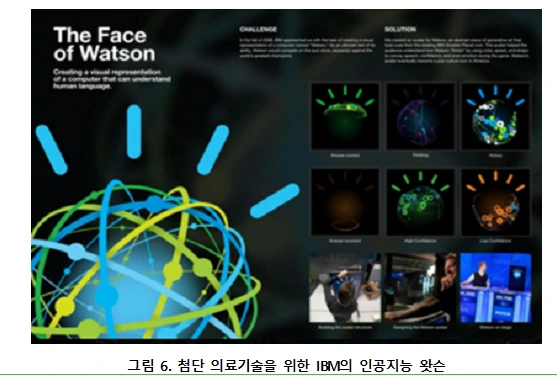Click the "The Face of Watson" title
Image resolution: width=557 pixels, height=376 pixels.
(x=104, y=44)
